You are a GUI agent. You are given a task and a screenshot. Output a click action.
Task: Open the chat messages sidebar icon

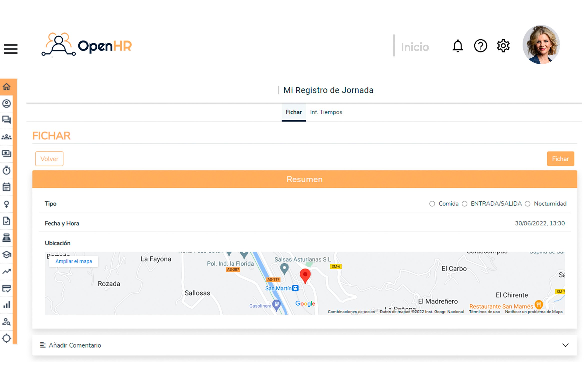(x=6, y=120)
